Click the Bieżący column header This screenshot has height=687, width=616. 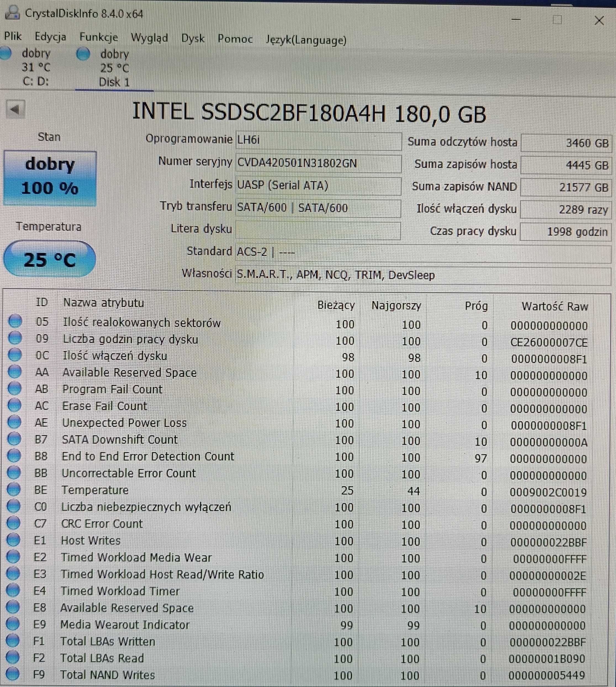coord(336,305)
